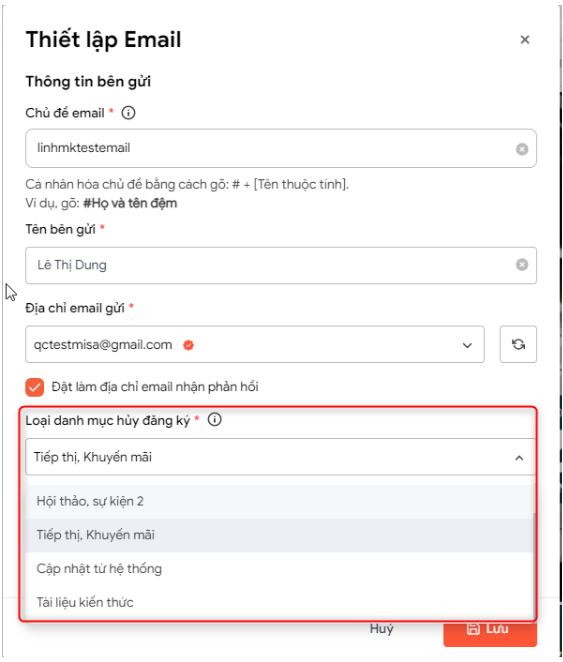This screenshot has width=563, height=662.
Task: Clear the Tên bên gửi field
Action: pyautogui.click(x=522, y=264)
